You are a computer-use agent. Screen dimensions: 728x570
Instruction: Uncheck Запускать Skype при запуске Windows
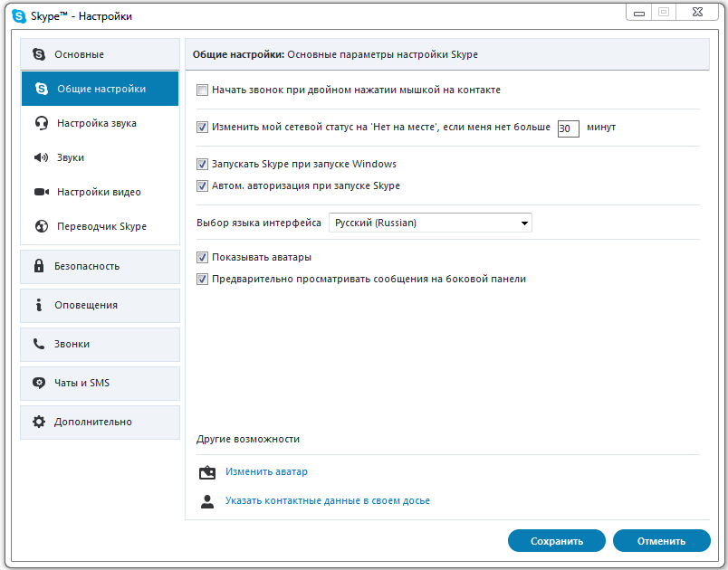(202, 165)
